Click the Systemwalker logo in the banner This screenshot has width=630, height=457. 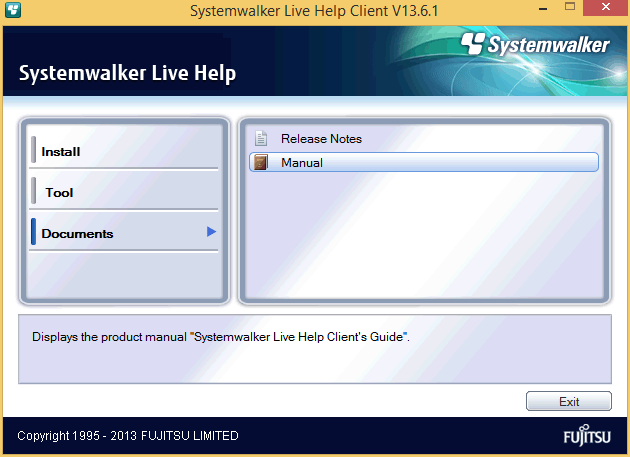[x=535, y=44]
